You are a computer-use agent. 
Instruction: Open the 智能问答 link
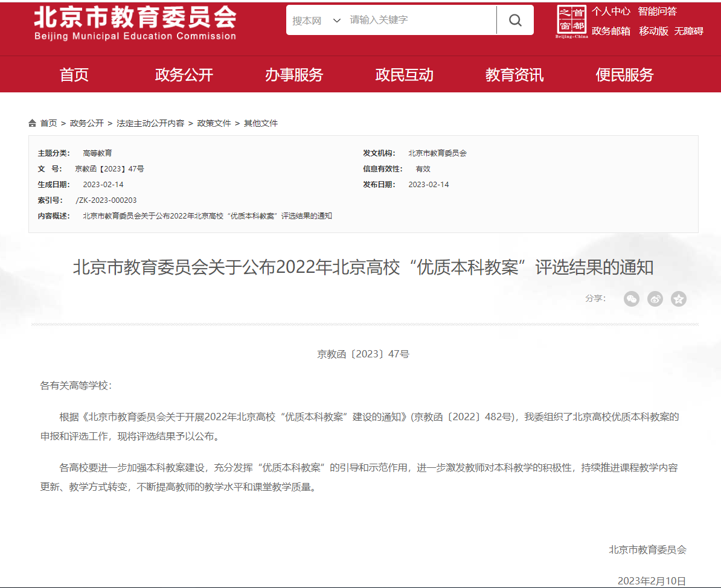pos(657,11)
